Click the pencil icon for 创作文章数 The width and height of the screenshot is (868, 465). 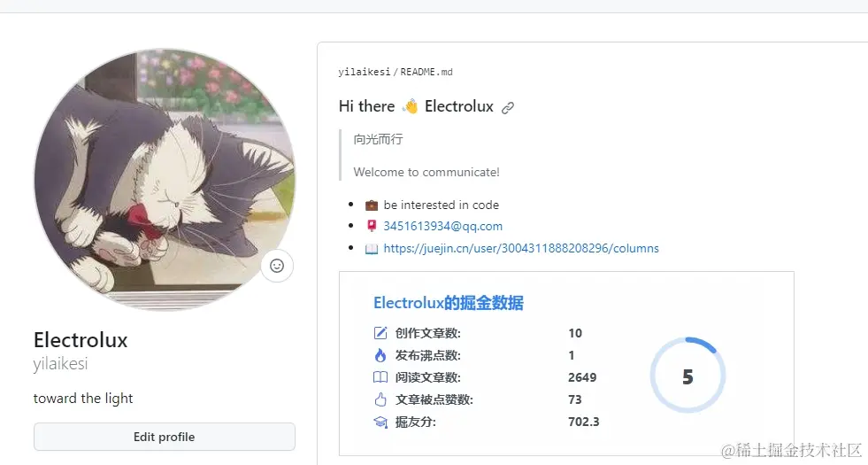point(380,333)
